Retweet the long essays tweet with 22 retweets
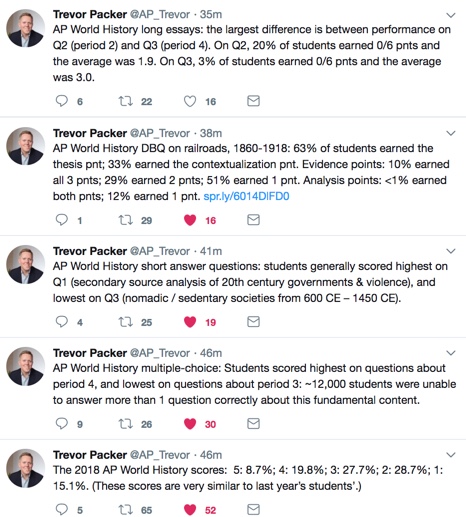466x517 pixels. 126,101
